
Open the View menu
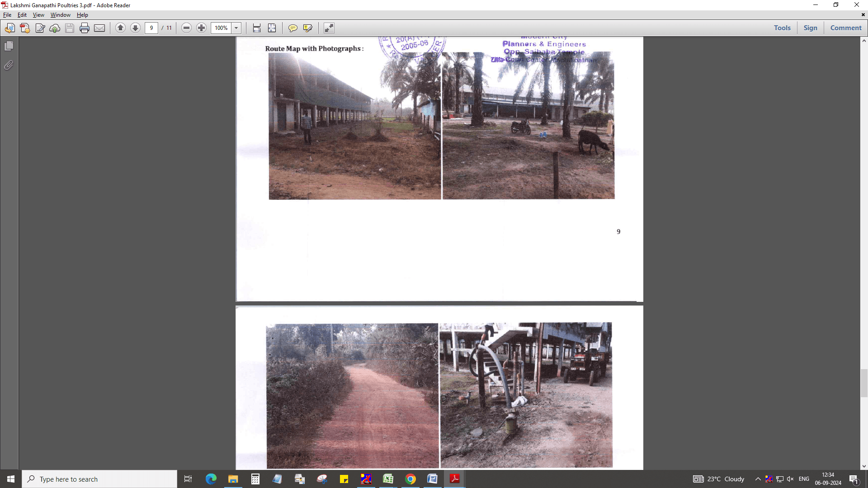(x=38, y=15)
